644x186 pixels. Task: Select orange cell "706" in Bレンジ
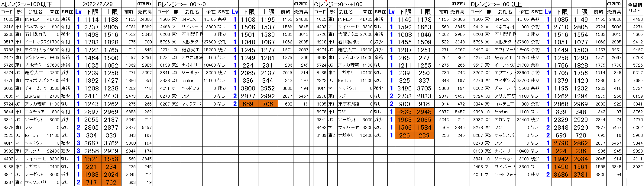[x=268, y=104]
